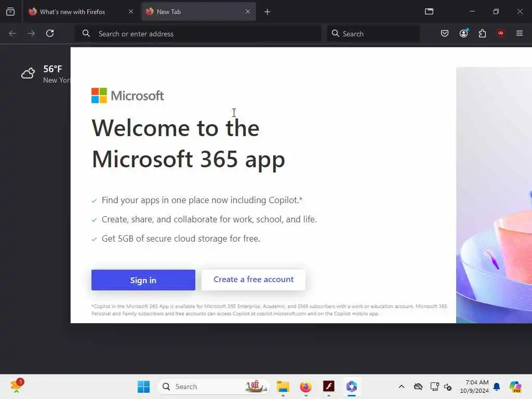
Task: Click the Sign in button
Action: (143, 280)
